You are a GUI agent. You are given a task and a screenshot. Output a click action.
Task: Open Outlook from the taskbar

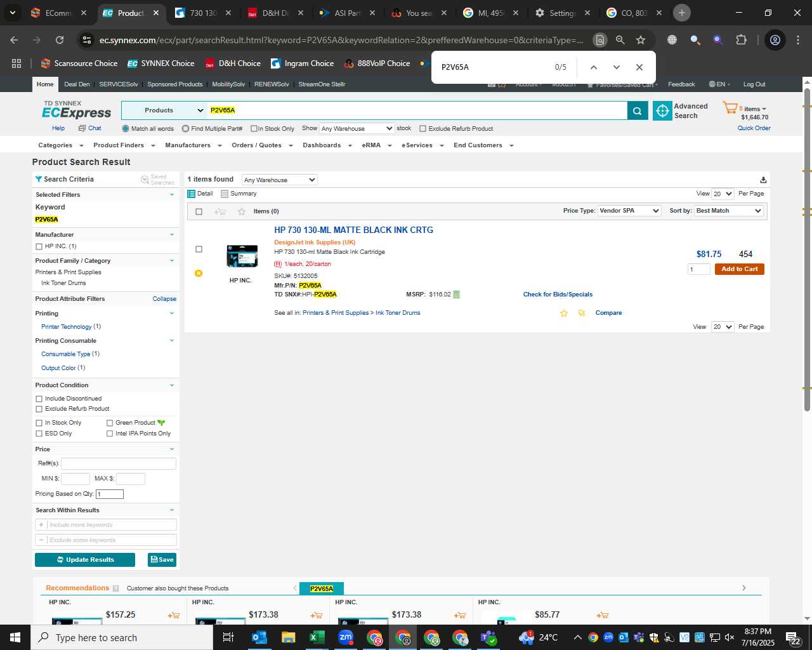259,637
